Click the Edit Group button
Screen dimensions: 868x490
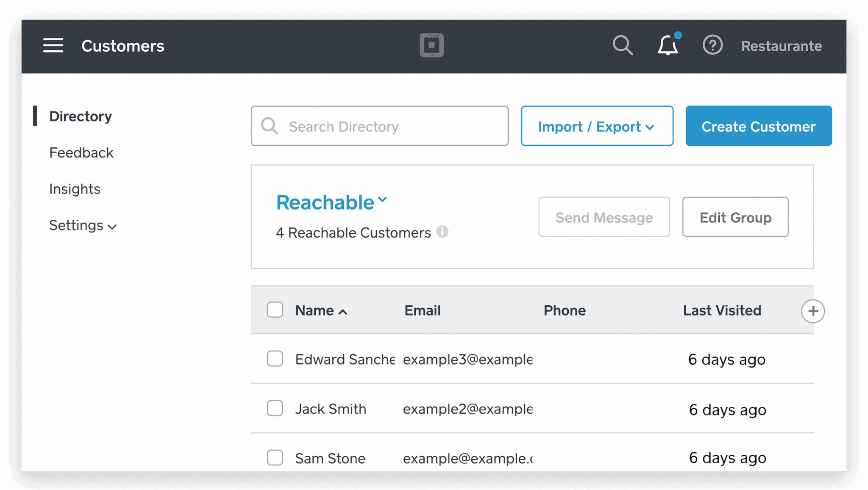pos(735,217)
